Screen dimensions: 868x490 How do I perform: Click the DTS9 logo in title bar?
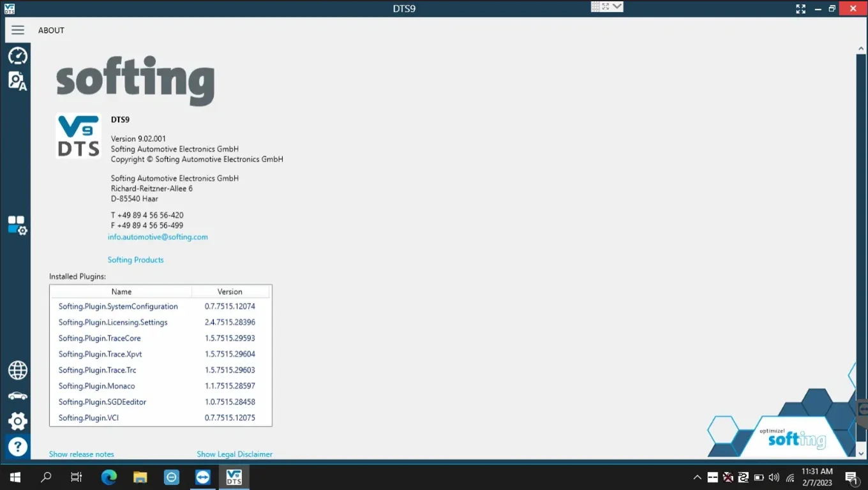(x=9, y=9)
